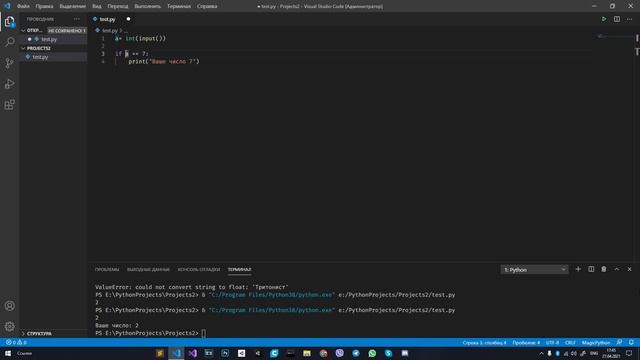Select the Терминал panel tab

coord(240,269)
